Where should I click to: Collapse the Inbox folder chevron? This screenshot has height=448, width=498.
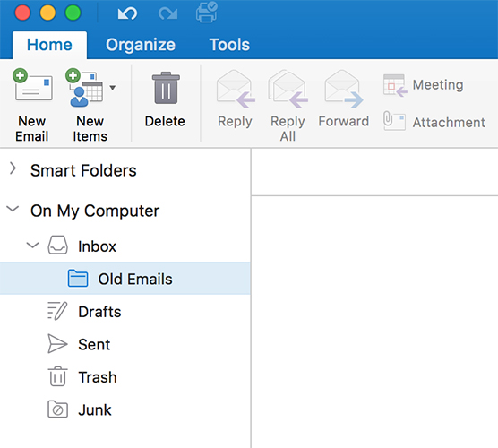(32, 245)
